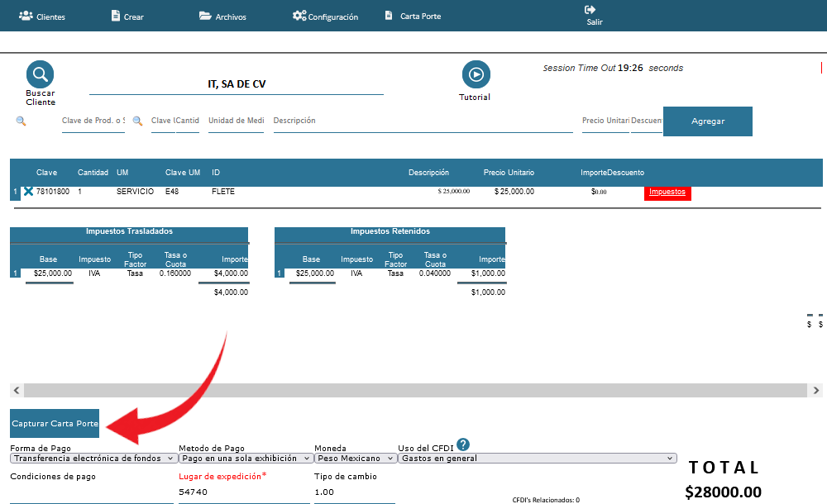Click the search icon beside Clave de Prod. field

pyautogui.click(x=21, y=121)
